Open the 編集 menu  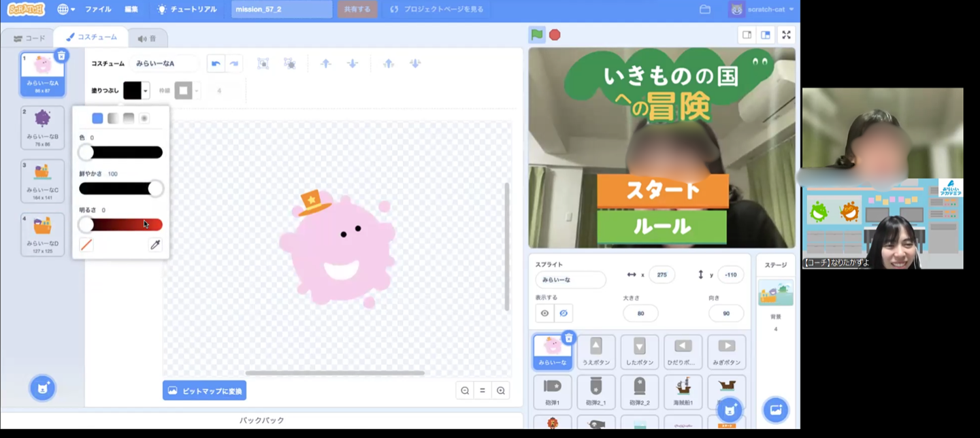(131, 10)
